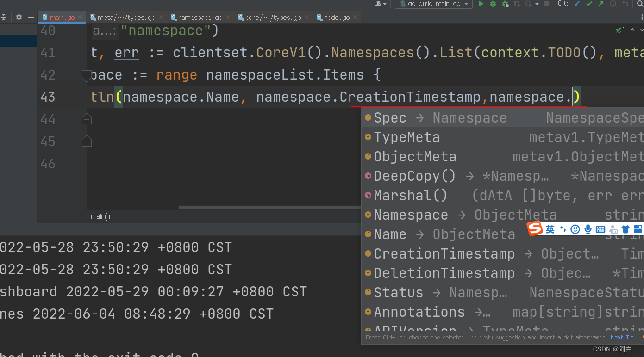The height and width of the screenshot is (357, 644).
Task: Click main() breadcrumb below editor
Action: pos(100,216)
